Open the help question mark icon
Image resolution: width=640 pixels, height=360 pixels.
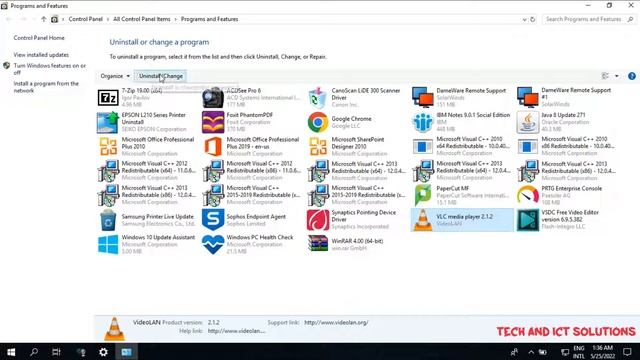tap(631, 76)
